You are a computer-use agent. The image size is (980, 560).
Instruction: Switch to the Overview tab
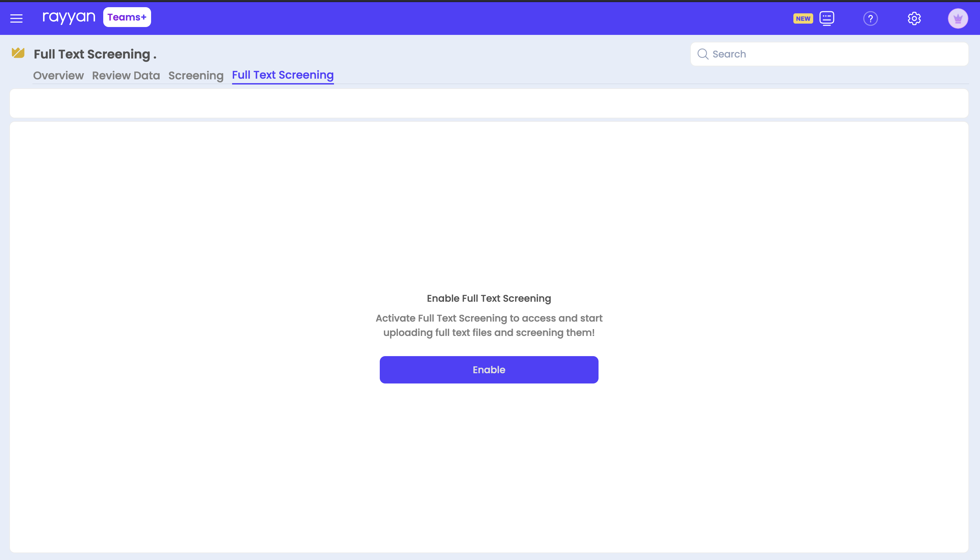[x=58, y=75]
